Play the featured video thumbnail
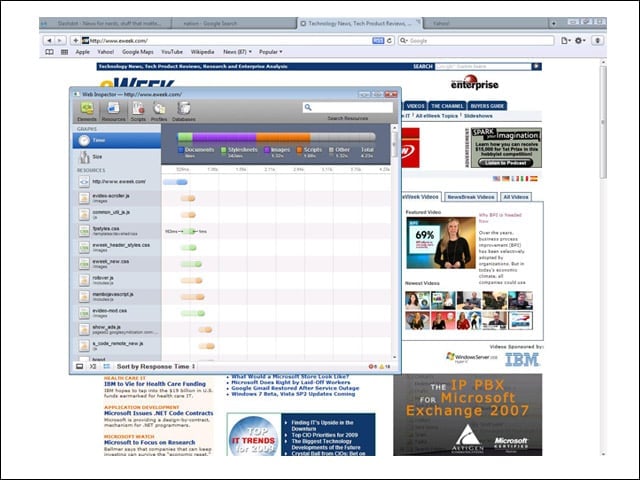640x480 pixels. coord(441,243)
